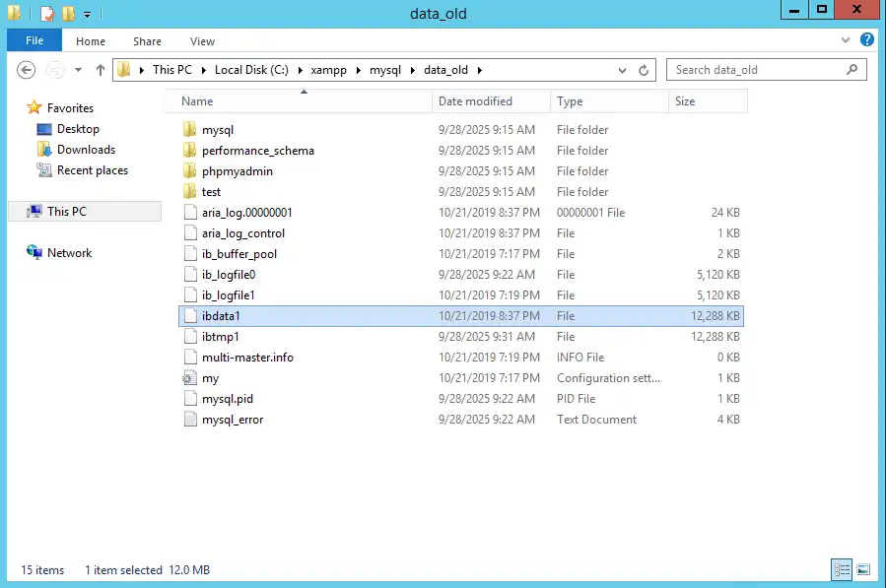Switch to the View ribbon tab

[x=202, y=41]
